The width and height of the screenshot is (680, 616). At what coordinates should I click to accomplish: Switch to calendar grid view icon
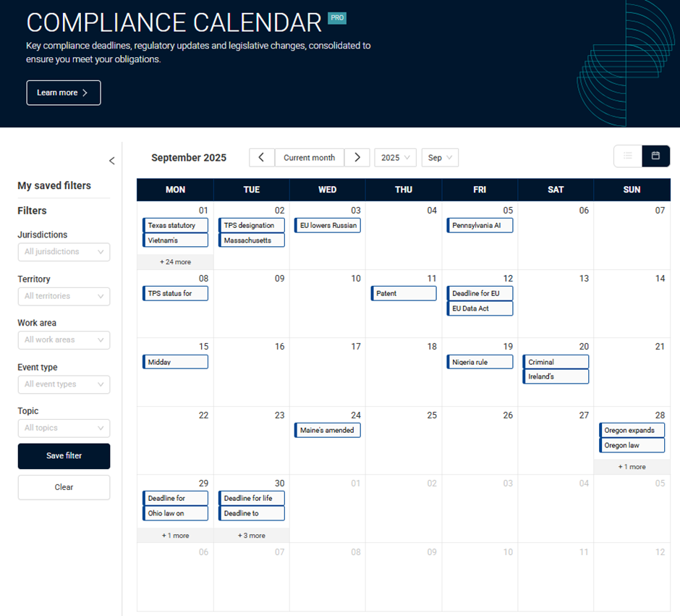[655, 156]
